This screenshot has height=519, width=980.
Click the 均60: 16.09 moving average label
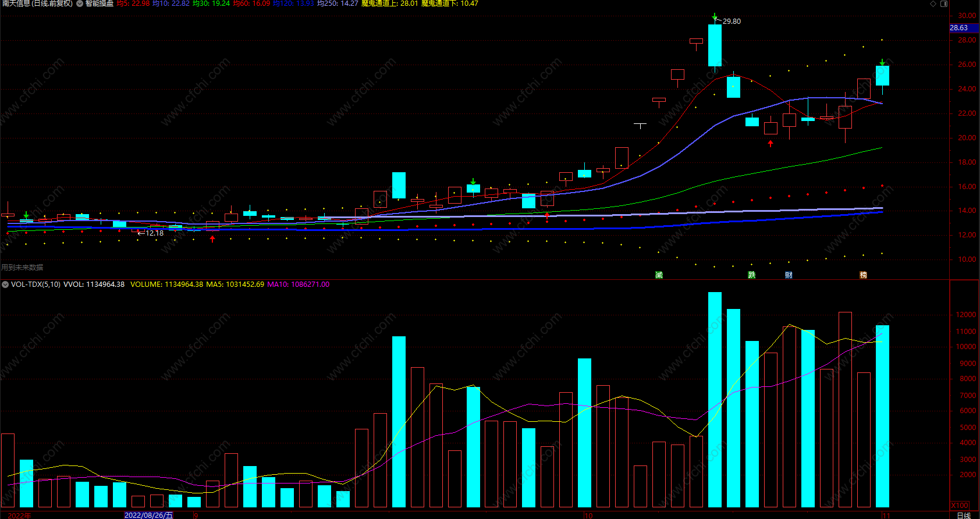(251, 3)
